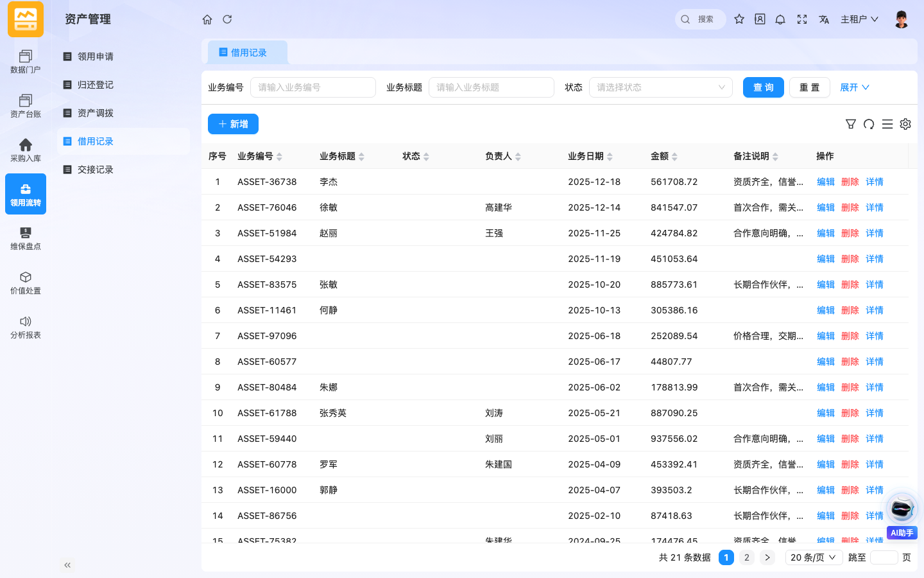This screenshot has width=924, height=578.
Task: Click the 重置 reset button
Action: [x=810, y=87]
